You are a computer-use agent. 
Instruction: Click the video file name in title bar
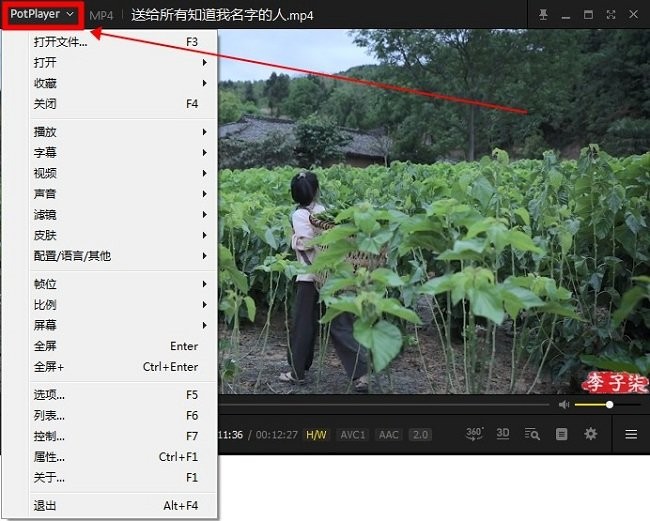tap(222, 15)
